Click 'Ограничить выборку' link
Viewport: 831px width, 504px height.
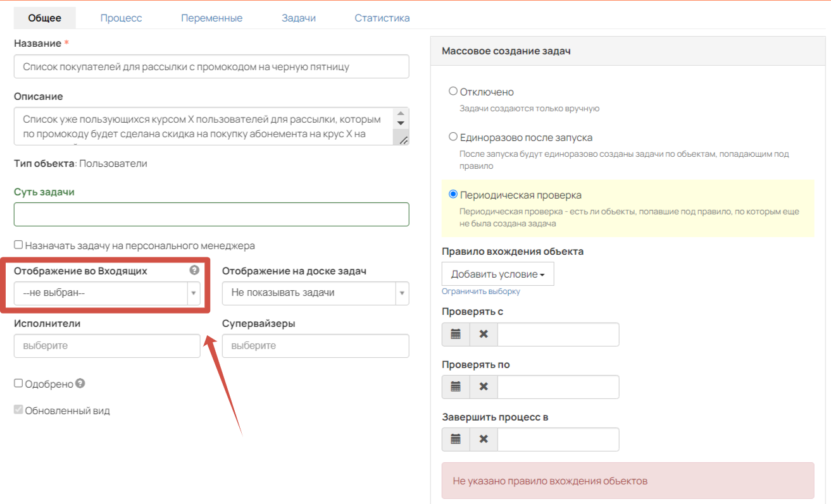pos(481,292)
